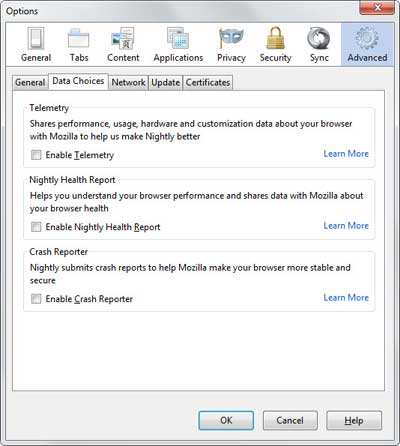Open the Tabs preferences icon
Image resolution: width=400 pixels, height=446 pixels.
pos(79,45)
